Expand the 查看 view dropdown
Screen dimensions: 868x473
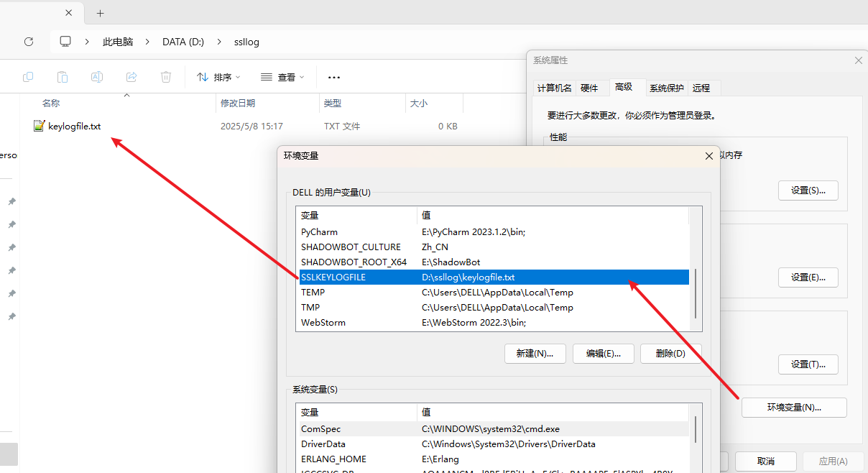[282, 77]
